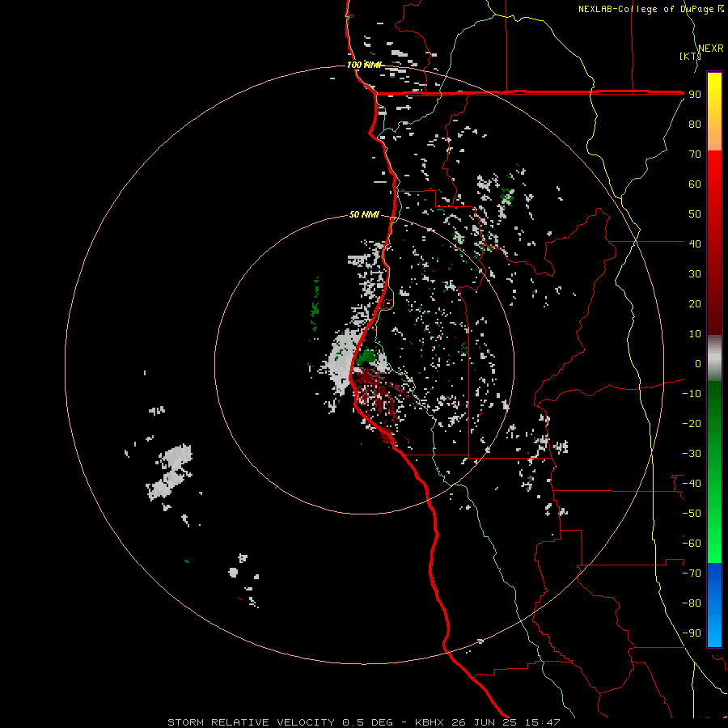Screen dimensions: 728x728
Task: Select the -40 knot scale label
Action: click(x=692, y=484)
